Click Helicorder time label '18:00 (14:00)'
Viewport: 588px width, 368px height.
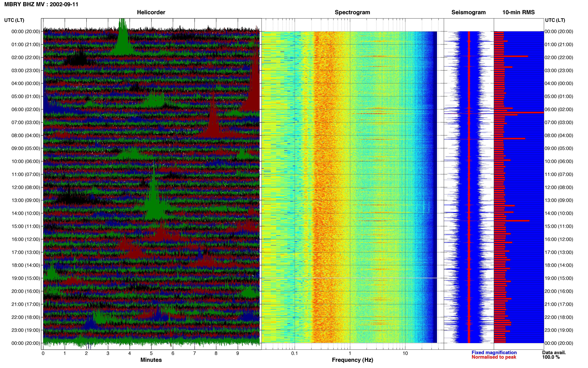[26, 265]
